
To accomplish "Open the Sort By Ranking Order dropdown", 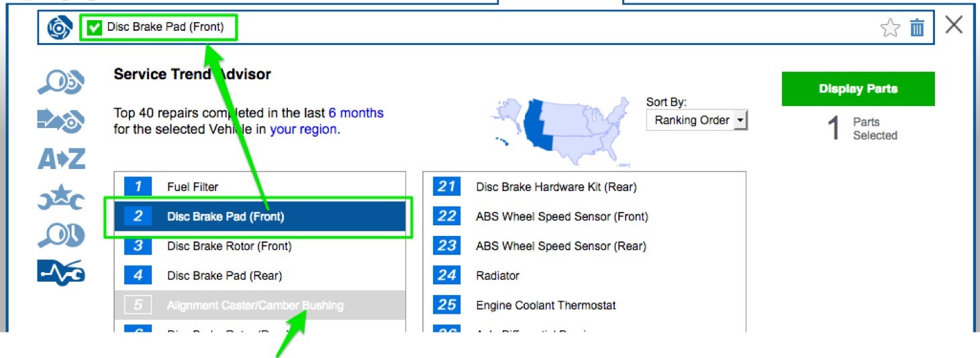I will (697, 121).
